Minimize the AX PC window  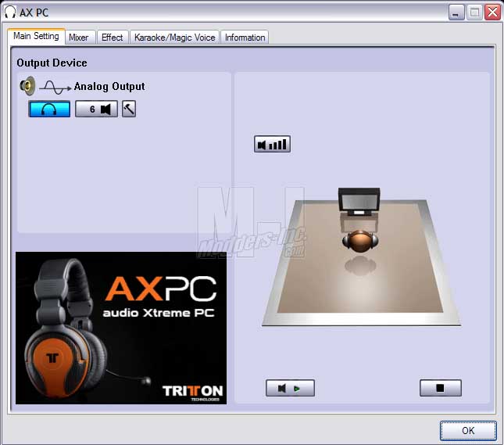(x=456, y=13)
